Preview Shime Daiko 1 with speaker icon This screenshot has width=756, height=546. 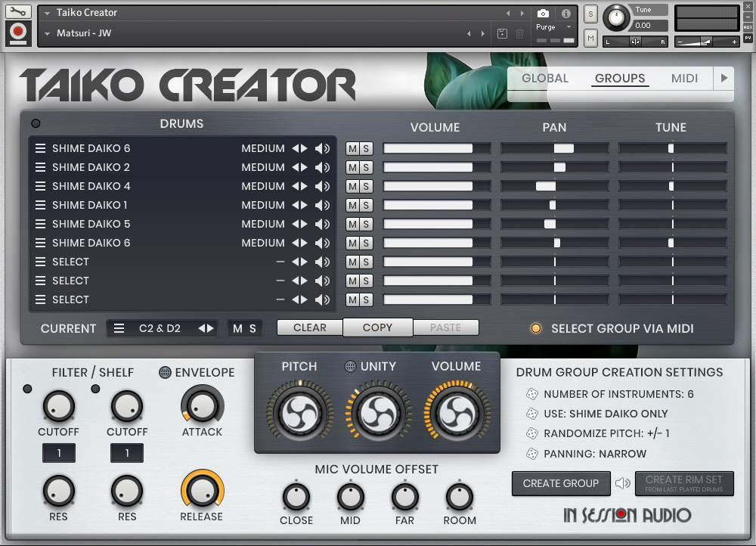pos(323,205)
